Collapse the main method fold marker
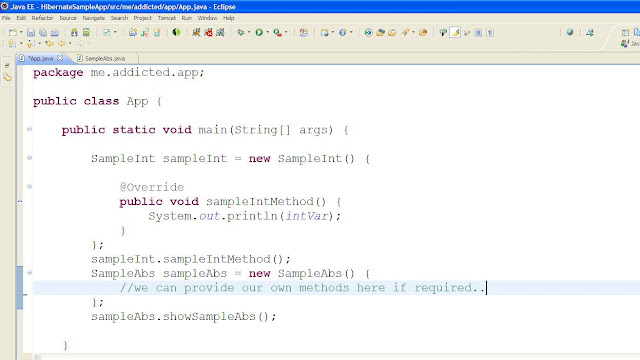 tap(29, 129)
